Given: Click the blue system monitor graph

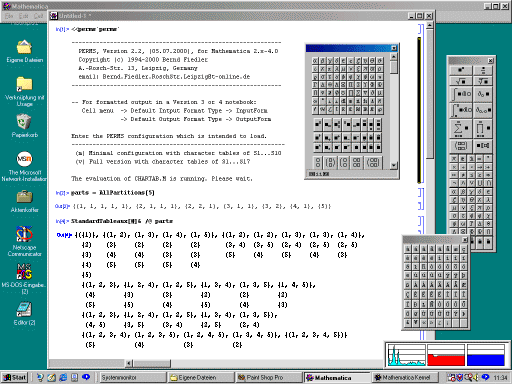Looking at the screenshot, I should (x=486, y=355).
